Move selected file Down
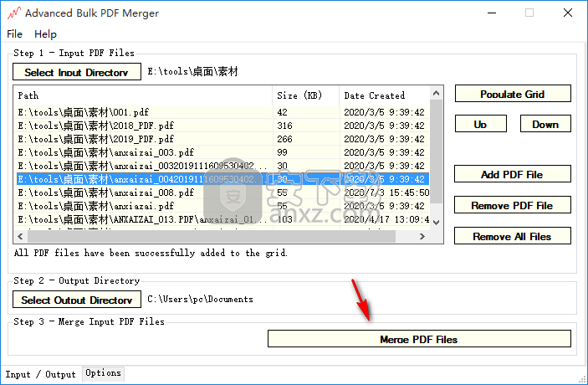 [x=545, y=124]
